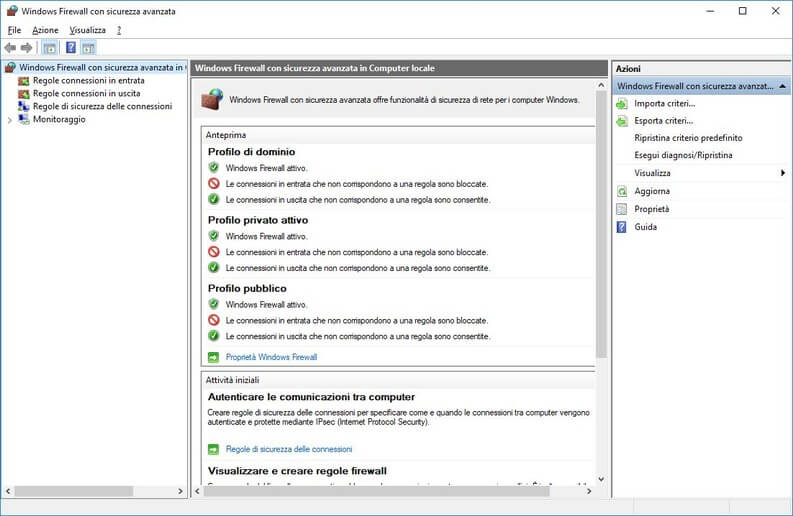Click the Monitoraggio tree icon
The width and height of the screenshot is (793, 516).
pyautogui.click(x=24, y=119)
